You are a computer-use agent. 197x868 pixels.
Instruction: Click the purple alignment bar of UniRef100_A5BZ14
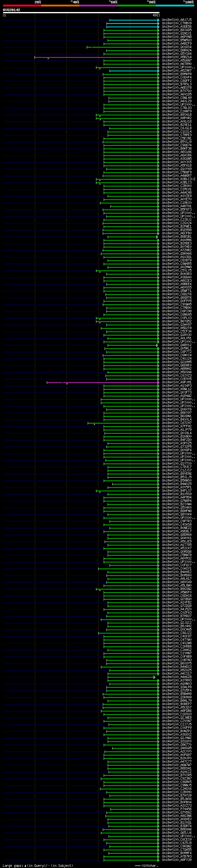point(97,57)
